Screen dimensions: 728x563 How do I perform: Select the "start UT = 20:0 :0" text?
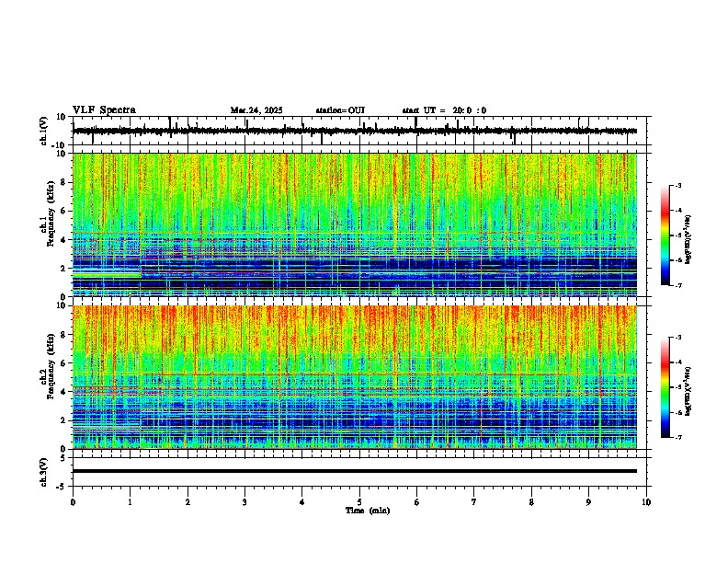444,110
